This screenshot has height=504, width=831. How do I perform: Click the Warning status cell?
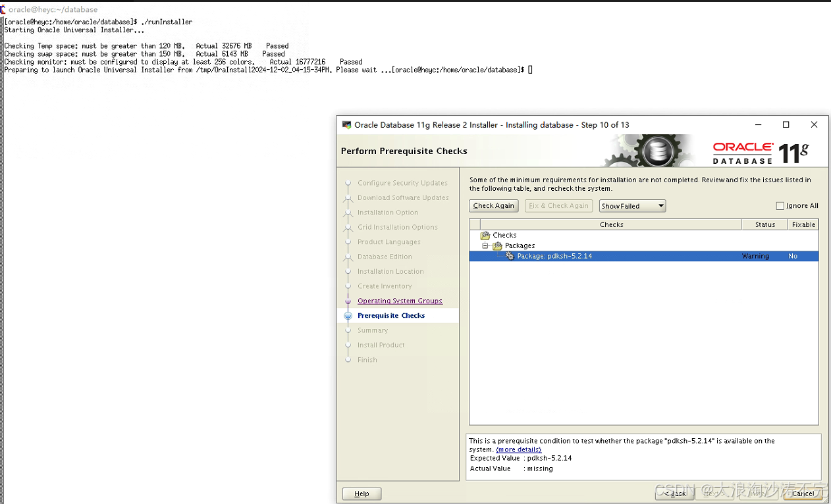755,256
